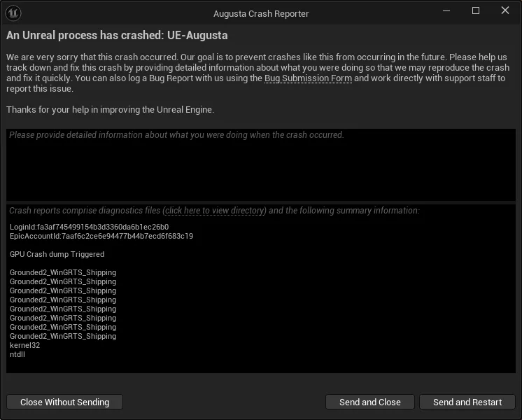Click the EpicAccountId line in summary
Screen dimensions: 522x420
coord(101,237)
